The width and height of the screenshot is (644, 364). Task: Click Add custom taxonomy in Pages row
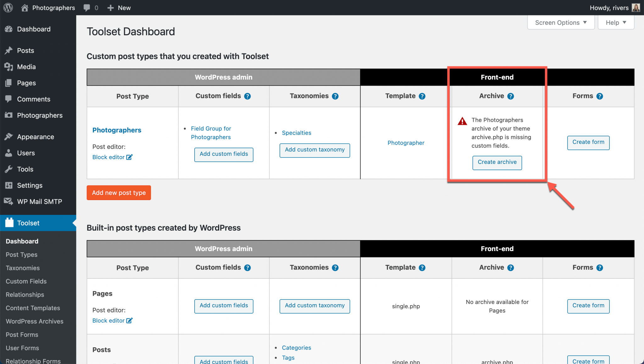tap(315, 306)
